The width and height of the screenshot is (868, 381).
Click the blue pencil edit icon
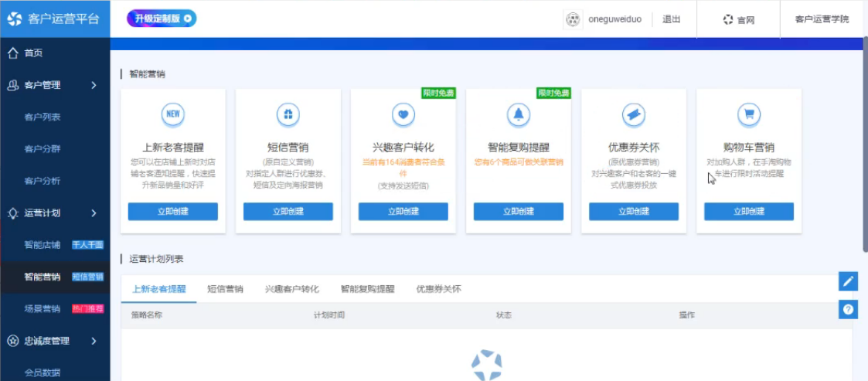click(848, 281)
